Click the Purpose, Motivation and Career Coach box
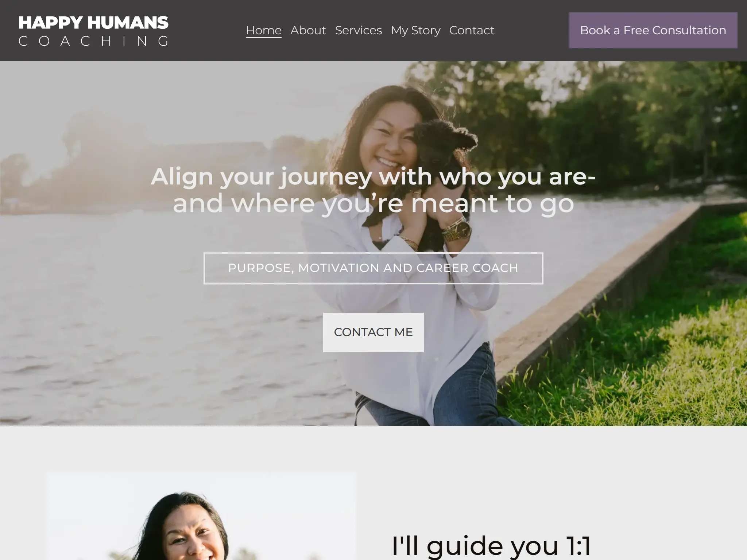Screen dimensions: 747x560 point(373,268)
